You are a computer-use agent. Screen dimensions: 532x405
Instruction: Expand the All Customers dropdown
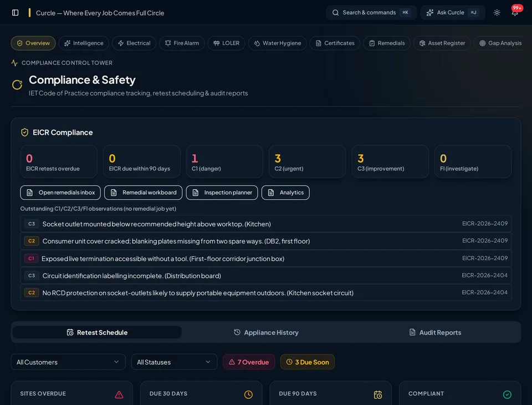point(68,362)
